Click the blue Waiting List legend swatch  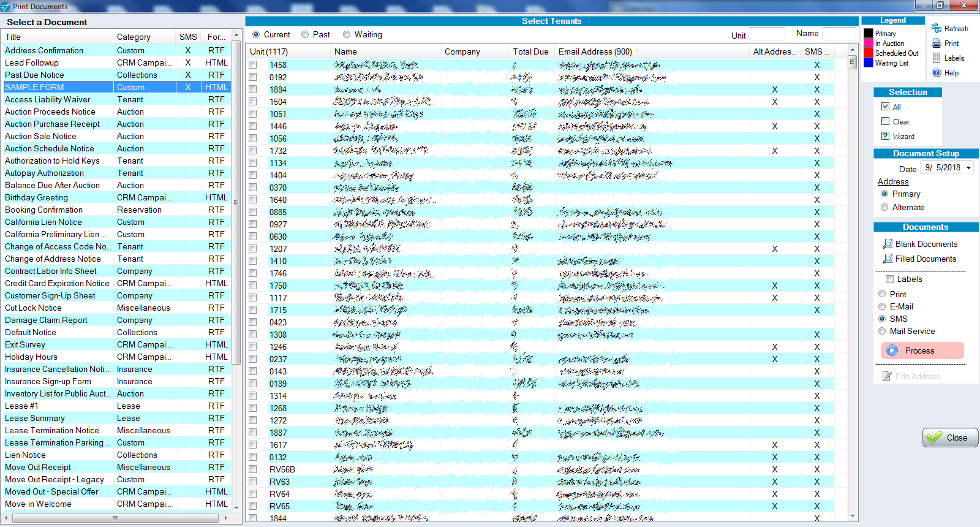click(x=869, y=63)
